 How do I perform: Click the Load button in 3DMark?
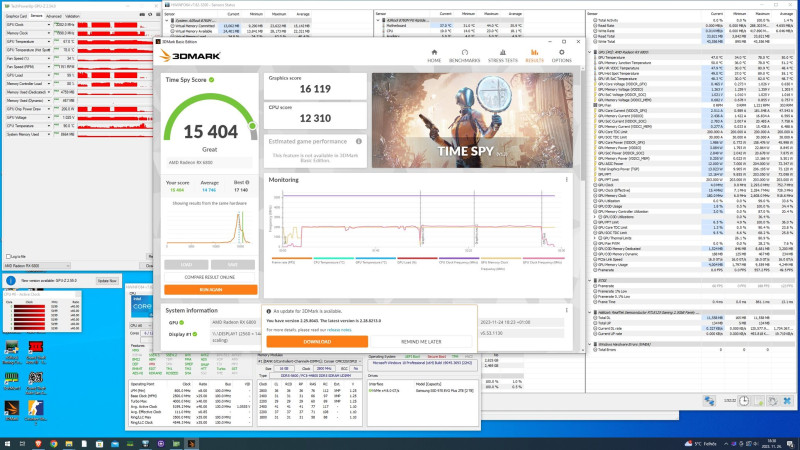click(186, 264)
